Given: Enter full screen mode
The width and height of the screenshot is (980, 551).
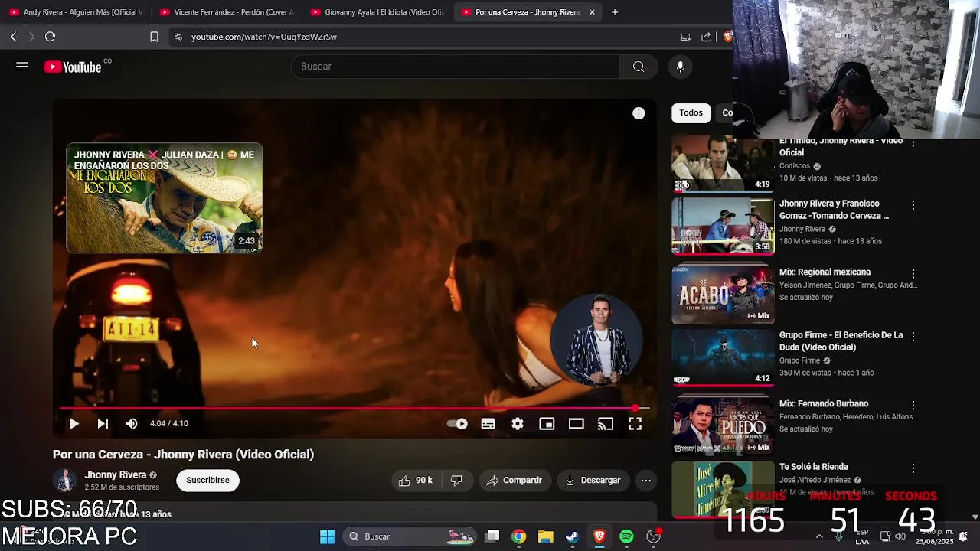Looking at the screenshot, I should pos(635,423).
